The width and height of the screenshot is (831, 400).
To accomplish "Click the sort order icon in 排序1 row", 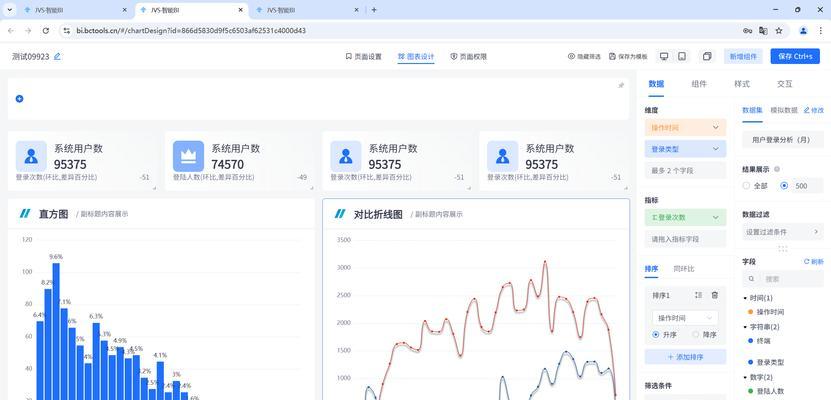I will pos(698,295).
